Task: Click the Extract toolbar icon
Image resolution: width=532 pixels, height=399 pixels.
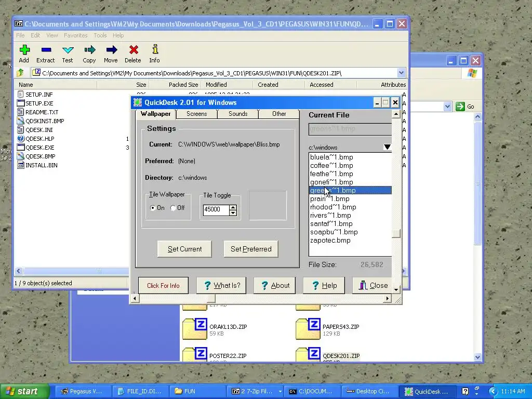Action: coord(46,50)
